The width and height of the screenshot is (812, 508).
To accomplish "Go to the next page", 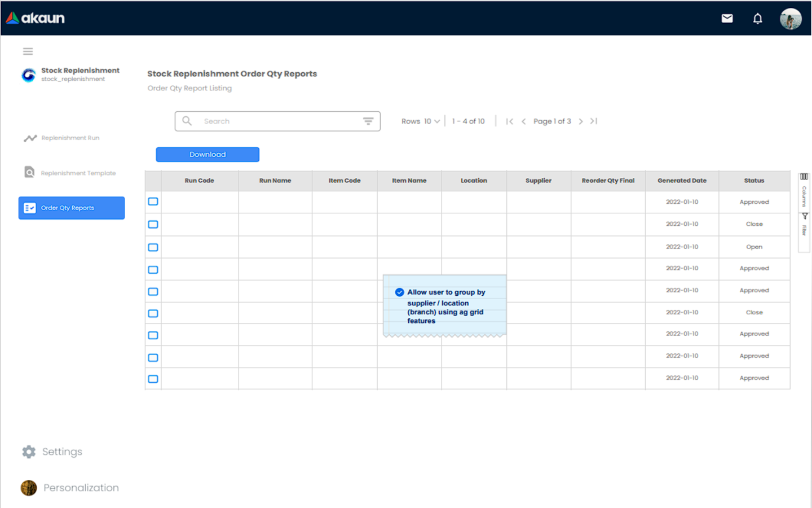I will [581, 121].
